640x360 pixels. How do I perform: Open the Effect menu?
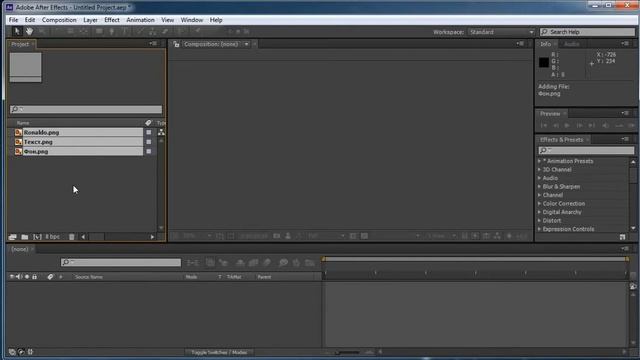[111, 20]
